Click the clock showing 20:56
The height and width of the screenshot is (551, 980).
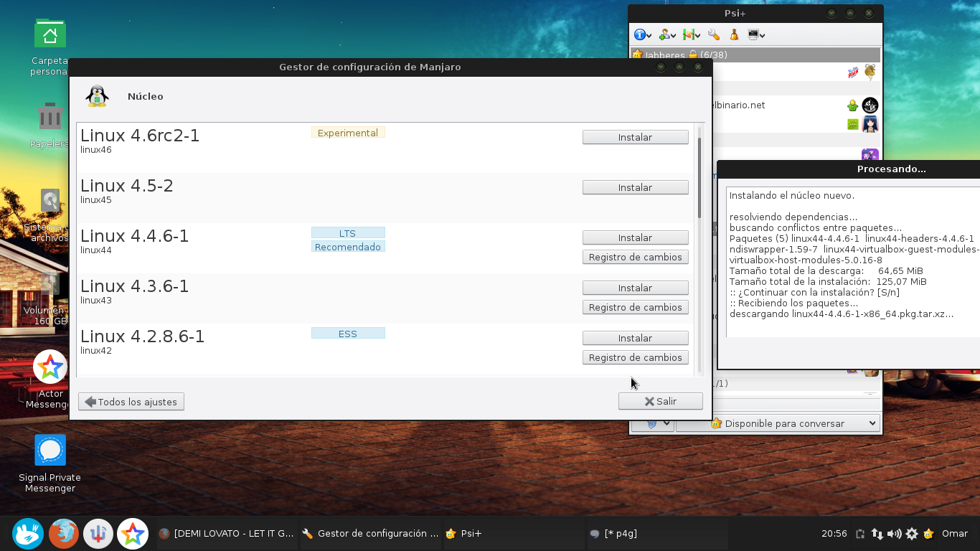point(834,534)
